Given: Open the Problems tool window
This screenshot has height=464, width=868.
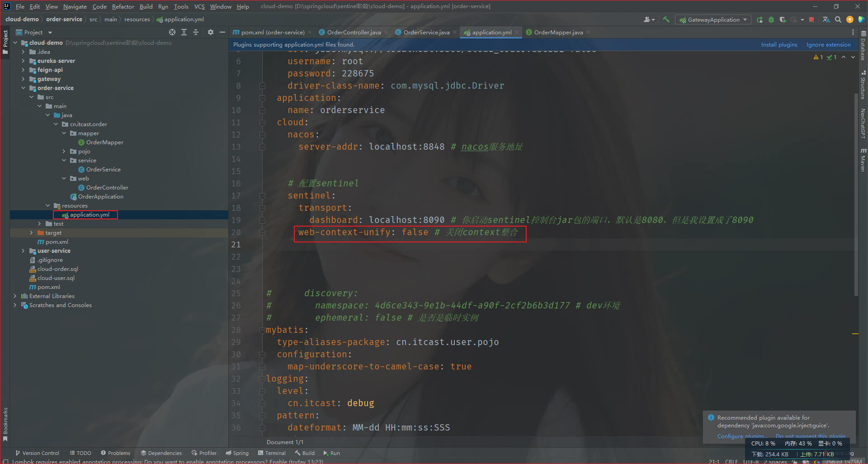Looking at the screenshot, I should tap(115, 453).
